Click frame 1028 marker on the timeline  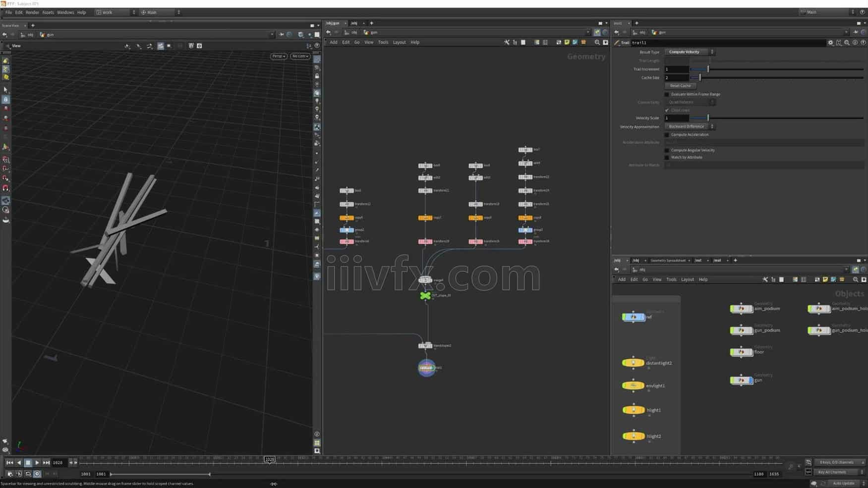269,459
